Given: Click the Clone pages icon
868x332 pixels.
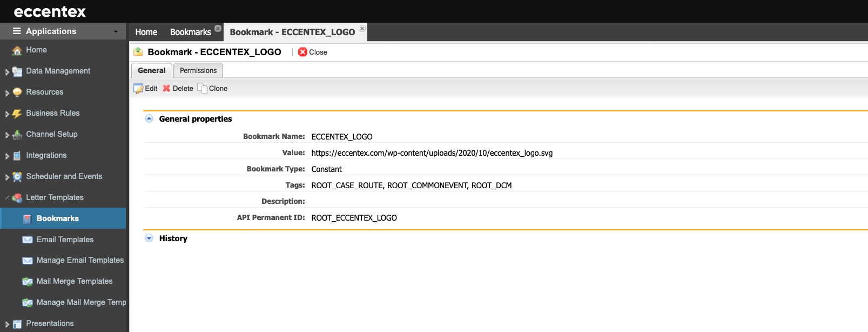Looking at the screenshot, I should point(203,88).
